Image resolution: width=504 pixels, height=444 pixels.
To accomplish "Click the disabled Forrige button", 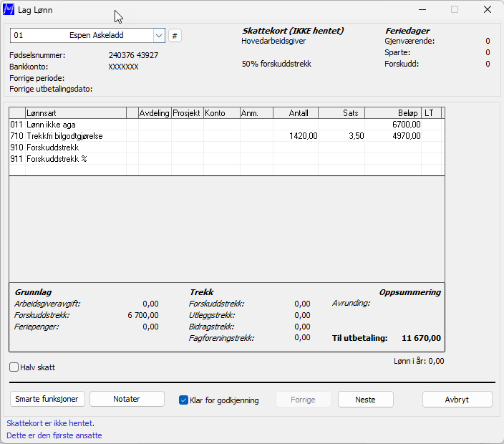I will pyautogui.click(x=303, y=400).
